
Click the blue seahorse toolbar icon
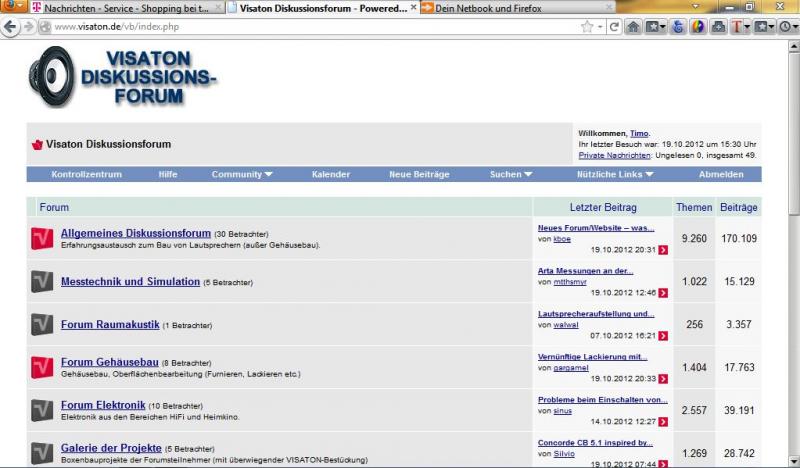[x=678, y=27]
